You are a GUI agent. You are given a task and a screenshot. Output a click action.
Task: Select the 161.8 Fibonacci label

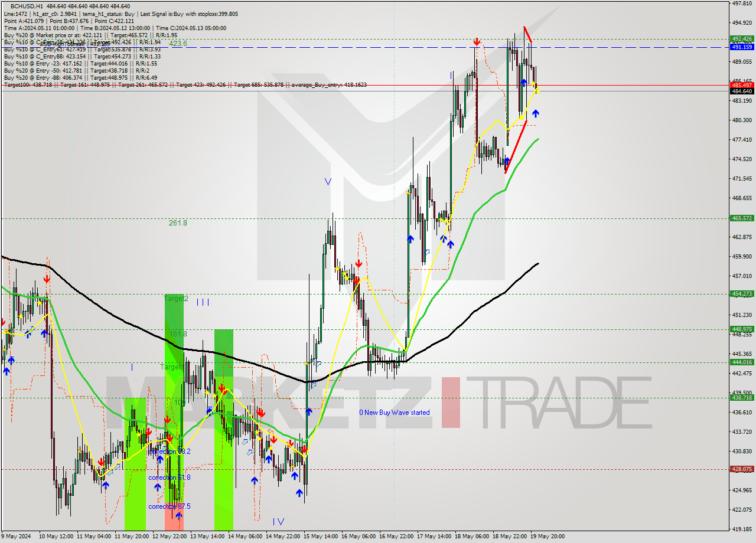coord(178,334)
